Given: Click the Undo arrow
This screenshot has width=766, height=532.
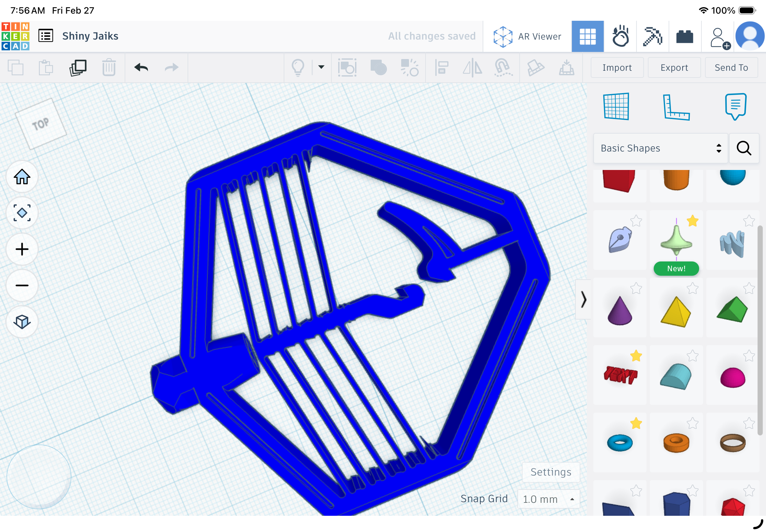Looking at the screenshot, I should point(141,68).
